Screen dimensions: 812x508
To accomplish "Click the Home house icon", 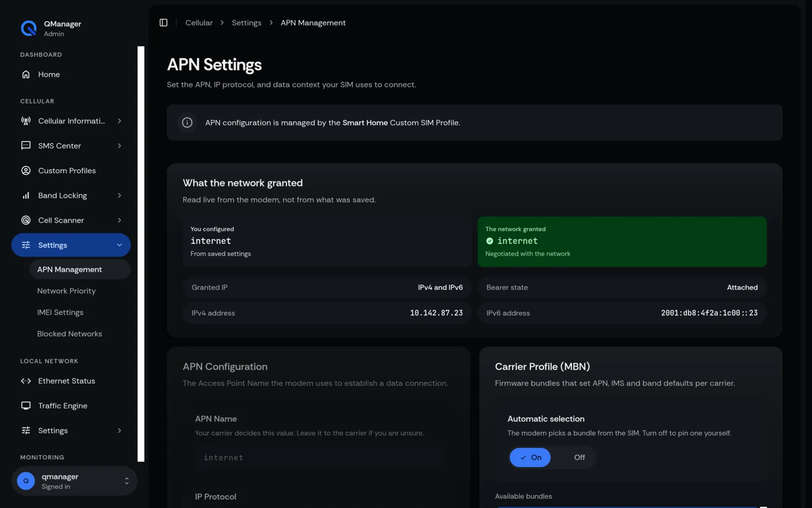I will (x=26, y=75).
